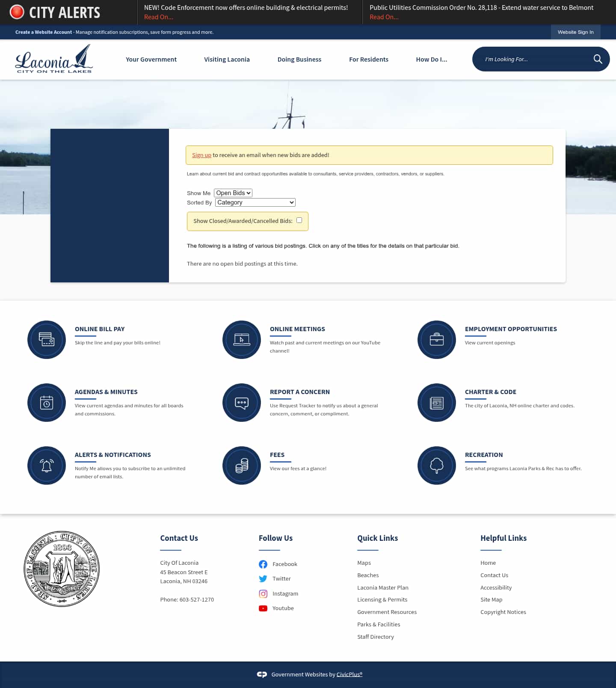Open the Employment Opportunities heading link
This screenshot has height=688, width=616.
click(x=511, y=329)
